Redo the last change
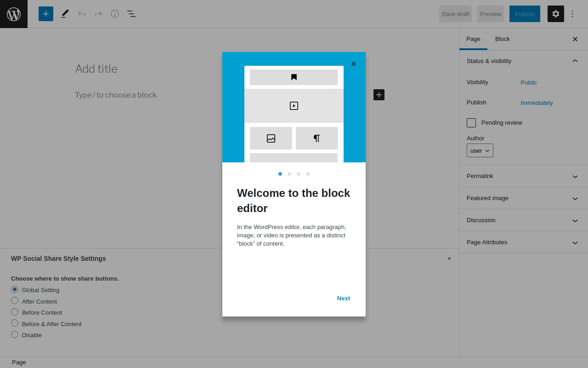Viewport: 588px width, 368px height. pos(98,14)
